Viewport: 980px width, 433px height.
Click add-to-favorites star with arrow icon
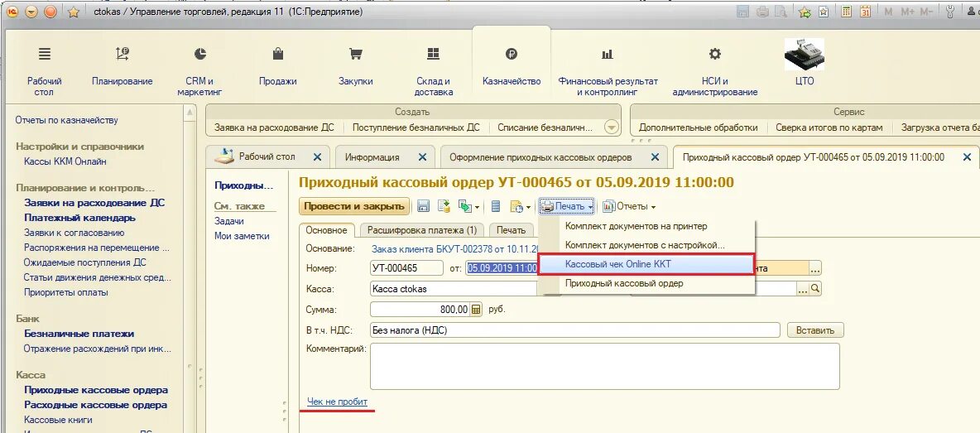tap(805, 12)
